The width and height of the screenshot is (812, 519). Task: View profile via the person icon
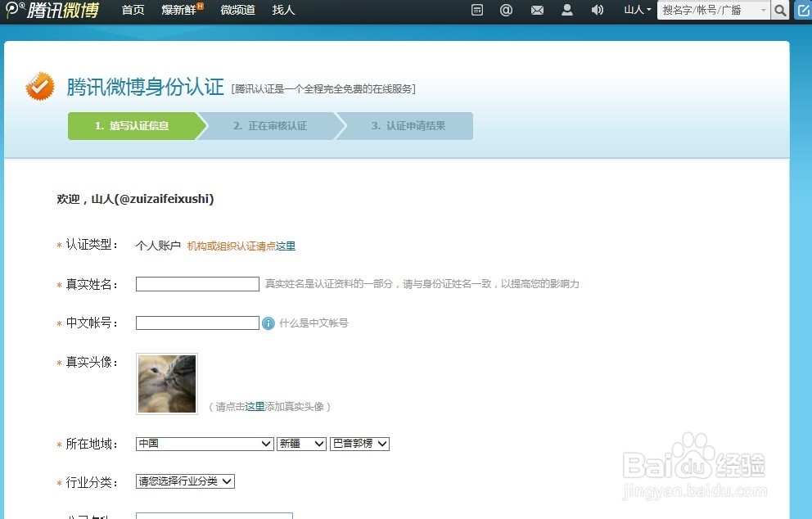coord(566,11)
